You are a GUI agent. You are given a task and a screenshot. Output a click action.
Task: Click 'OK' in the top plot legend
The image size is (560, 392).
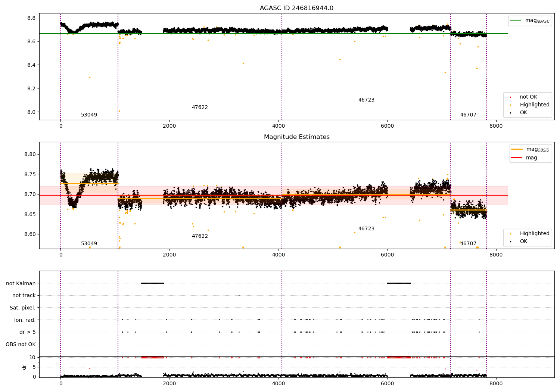519,113
